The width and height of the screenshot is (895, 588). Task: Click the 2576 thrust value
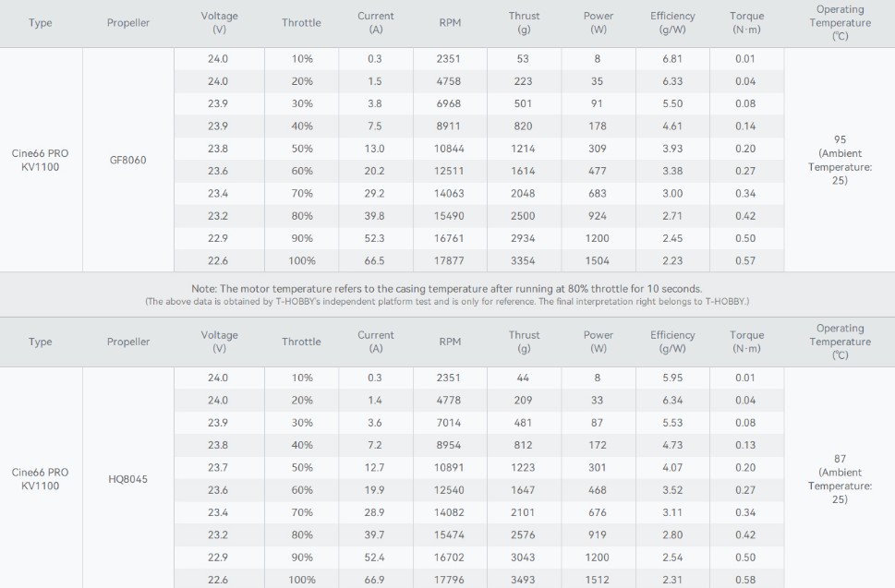click(x=524, y=534)
